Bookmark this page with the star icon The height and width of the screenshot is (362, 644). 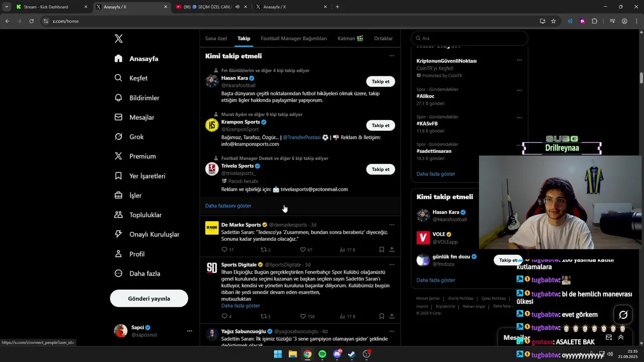click(x=553, y=21)
